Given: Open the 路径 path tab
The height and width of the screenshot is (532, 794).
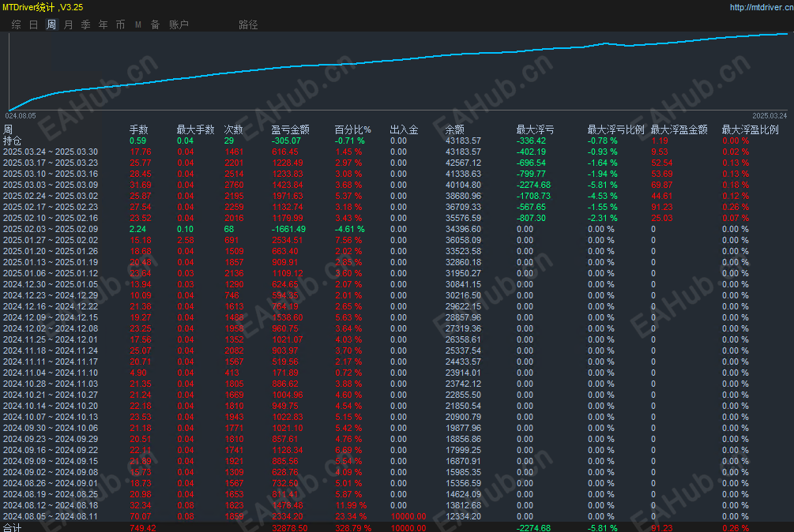Looking at the screenshot, I should click(248, 24).
